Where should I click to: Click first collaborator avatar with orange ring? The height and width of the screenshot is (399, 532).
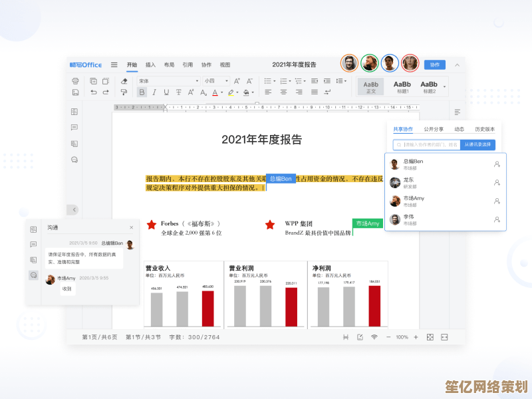pos(349,63)
